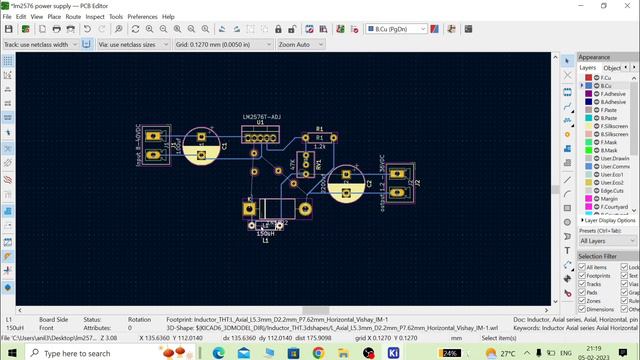
Task: Select the Route Tracks tool
Action: pos(567,106)
